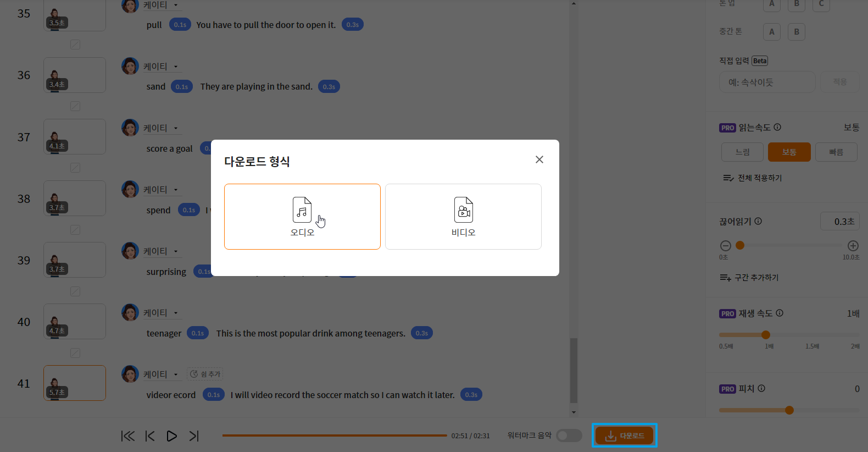This screenshot has height=452, width=868.
Task: Click the 다운로드 button at bottom
Action: pyautogui.click(x=625, y=436)
